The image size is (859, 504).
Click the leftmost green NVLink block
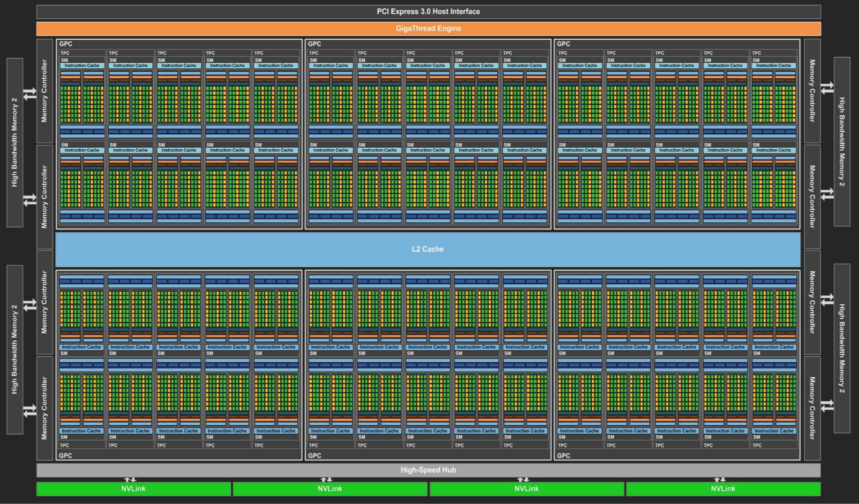pyautogui.click(x=133, y=489)
